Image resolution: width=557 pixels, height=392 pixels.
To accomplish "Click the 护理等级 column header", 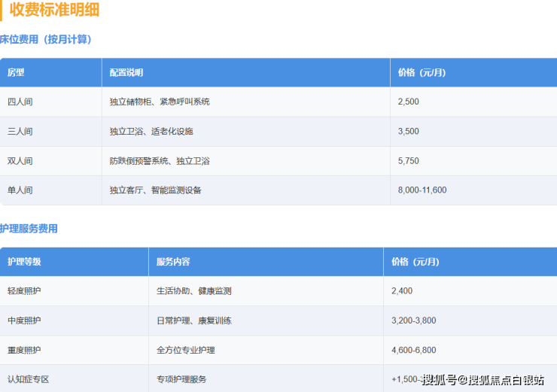I will point(24,262).
